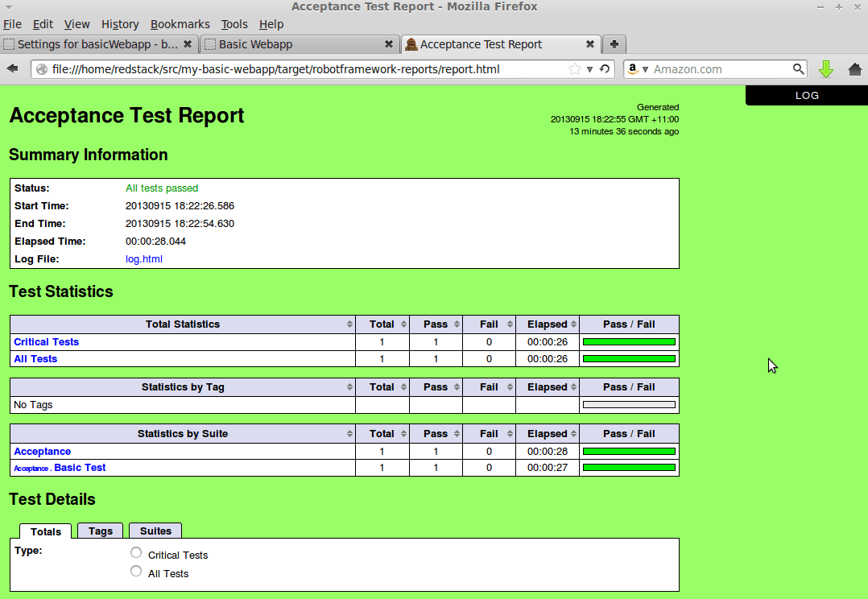Click the Home icon
Viewport: 868px width, 599px height.
coord(855,69)
